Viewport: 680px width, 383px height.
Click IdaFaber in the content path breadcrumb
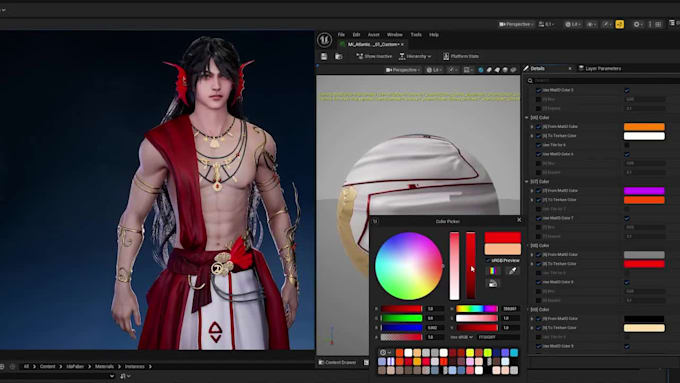[x=75, y=367]
